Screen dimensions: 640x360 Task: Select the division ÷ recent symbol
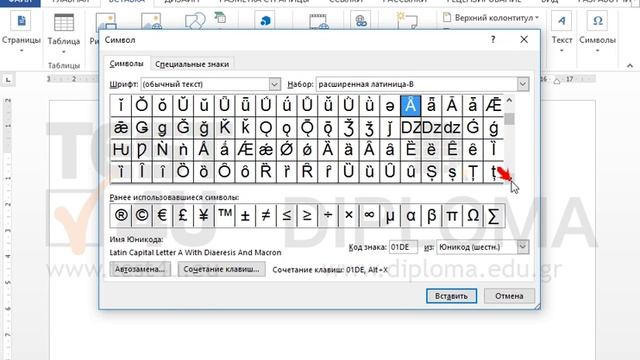tap(328, 216)
